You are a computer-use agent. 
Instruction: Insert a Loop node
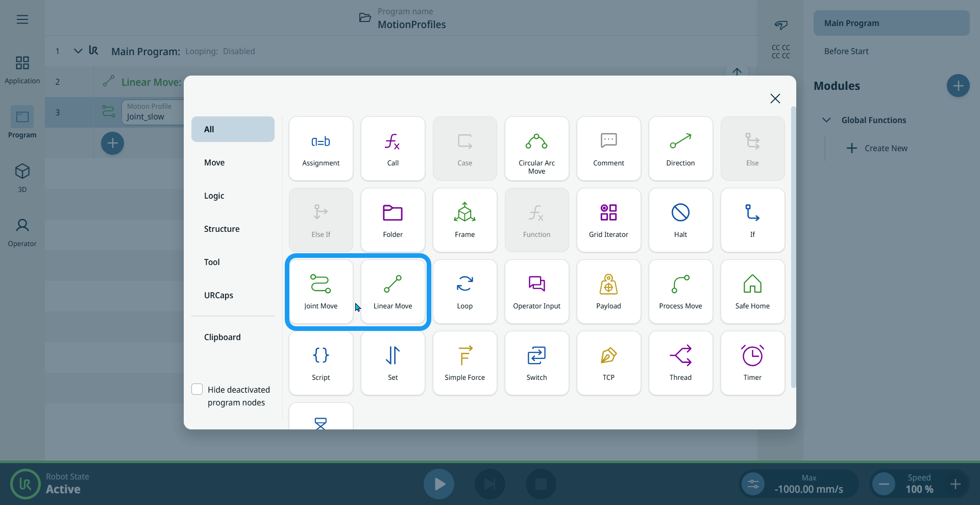pyautogui.click(x=464, y=292)
